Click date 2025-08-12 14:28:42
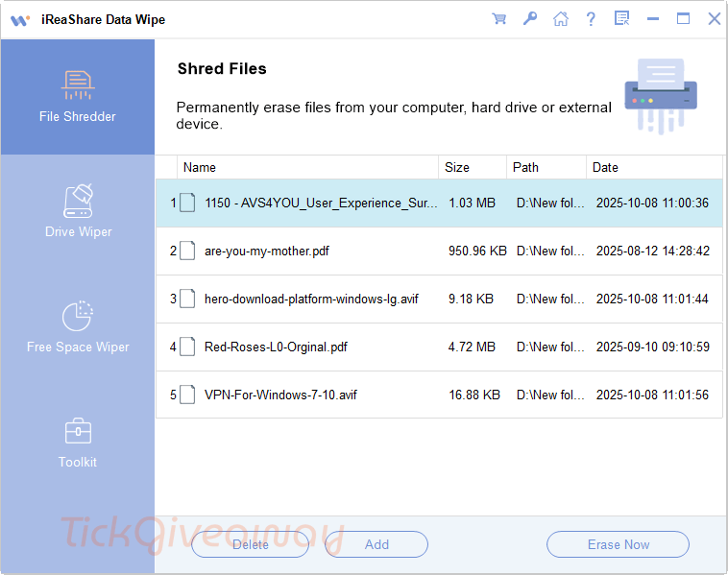The height and width of the screenshot is (575, 728). point(653,252)
